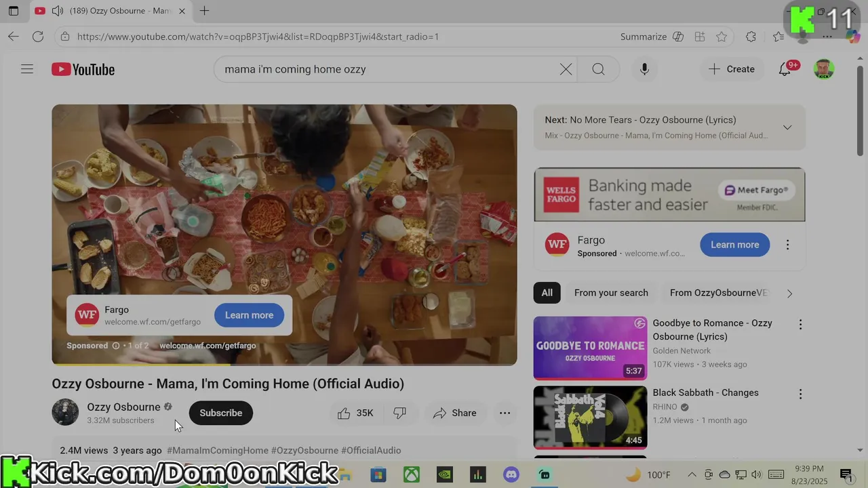Open taskbar notification center icon
Image resolution: width=868 pixels, height=488 pixels.
tap(846, 474)
